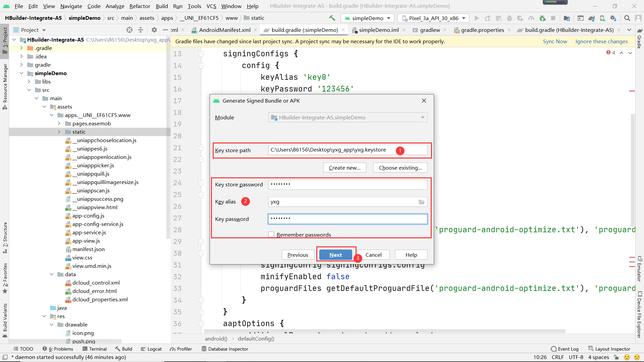
Task: Expand the static folder in tree
Action: tap(59, 132)
